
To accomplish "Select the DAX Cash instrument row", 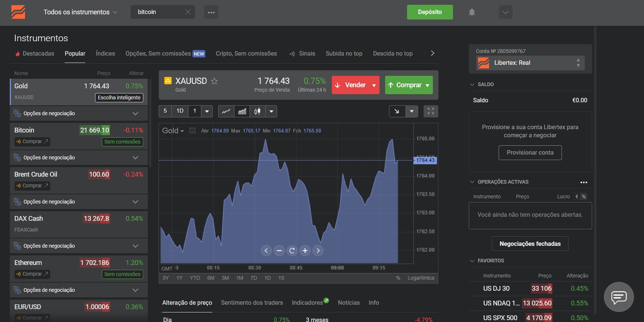I will [x=79, y=224].
